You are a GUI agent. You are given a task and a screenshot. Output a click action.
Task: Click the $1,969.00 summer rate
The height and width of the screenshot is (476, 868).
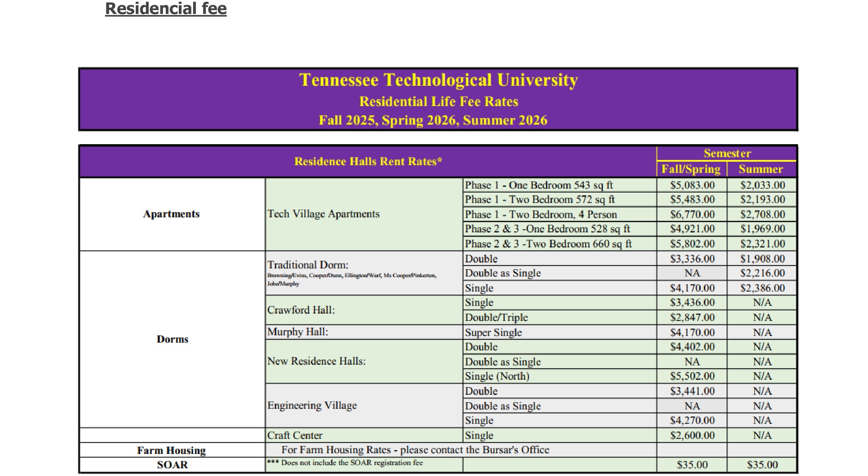[x=762, y=229]
